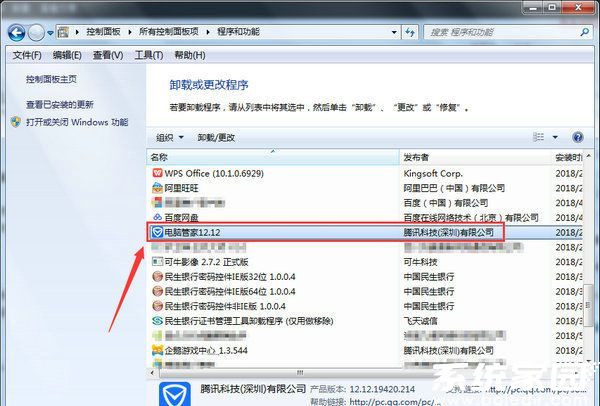The height and width of the screenshot is (406, 600).
Task: Expand the address bar history dropdown
Action: pos(394,33)
